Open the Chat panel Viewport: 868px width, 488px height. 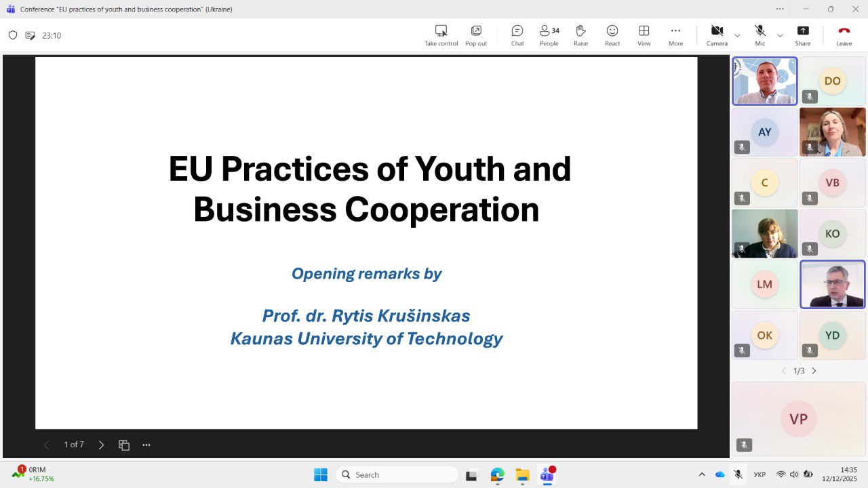tap(517, 35)
